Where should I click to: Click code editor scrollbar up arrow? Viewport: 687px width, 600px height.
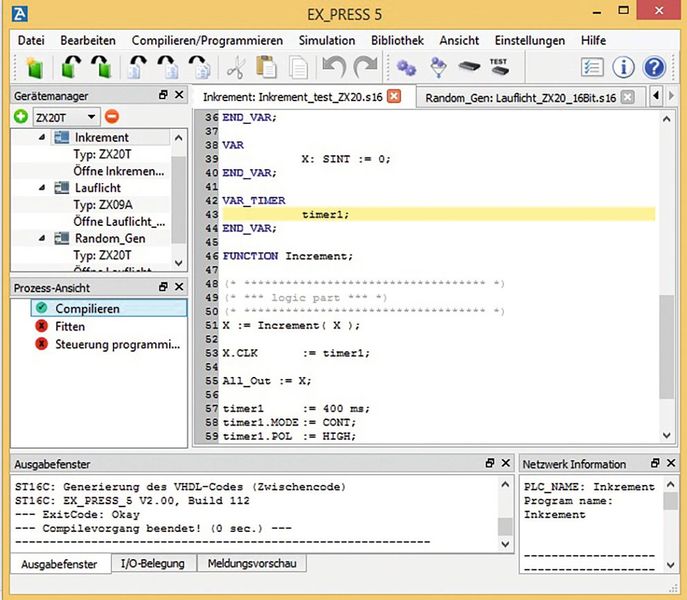tap(666, 119)
